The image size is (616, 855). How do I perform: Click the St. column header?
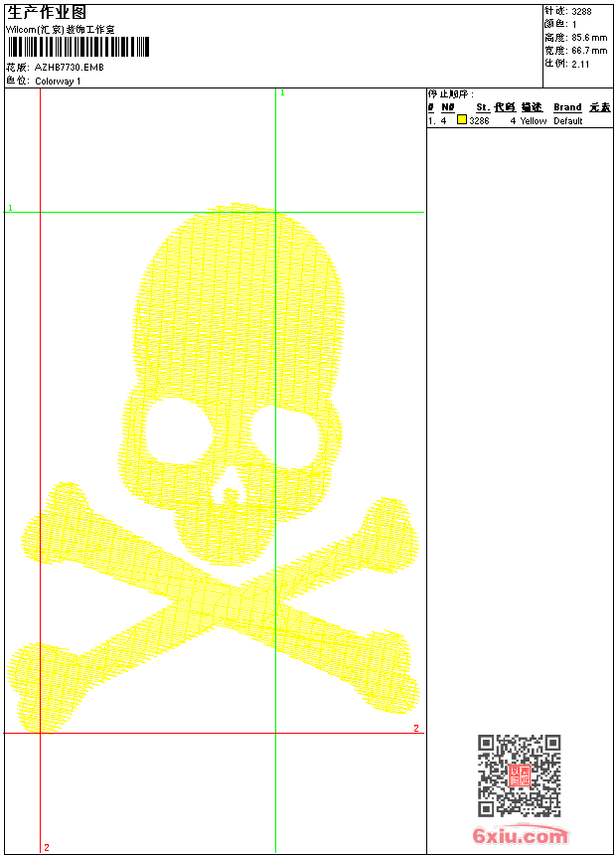click(482, 107)
